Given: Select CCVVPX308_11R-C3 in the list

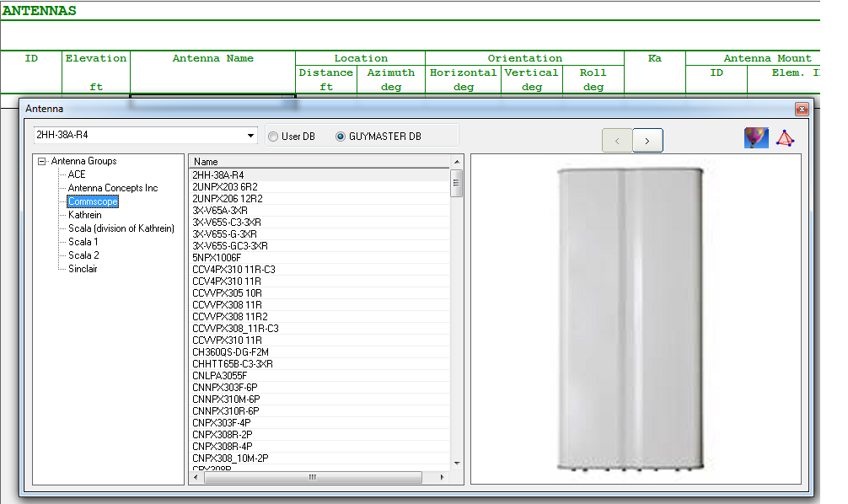Looking at the screenshot, I should tap(319, 328).
